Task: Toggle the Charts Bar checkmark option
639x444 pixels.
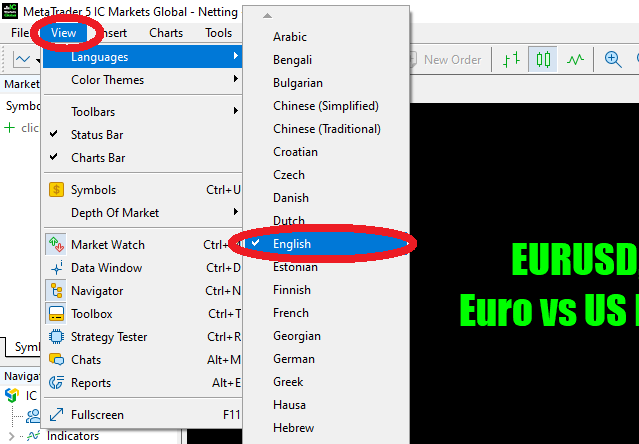Action: (98, 158)
